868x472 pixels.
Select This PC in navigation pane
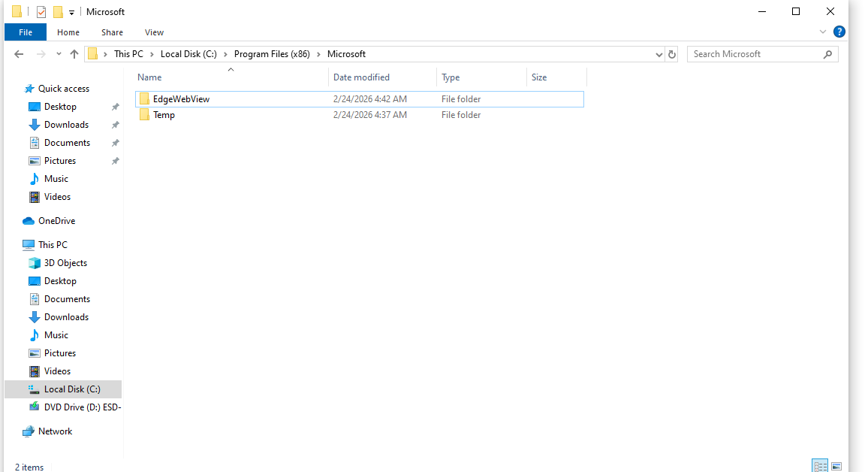53,244
